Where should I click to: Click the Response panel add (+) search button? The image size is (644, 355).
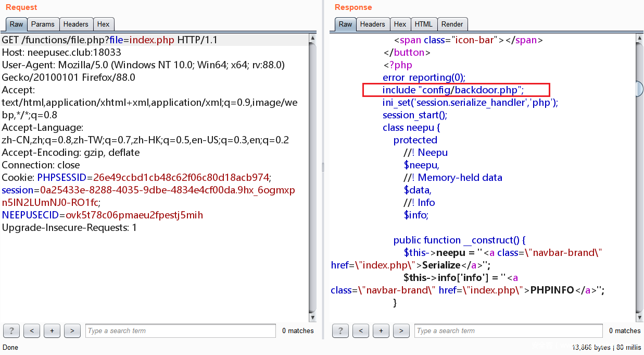tap(381, 330)
